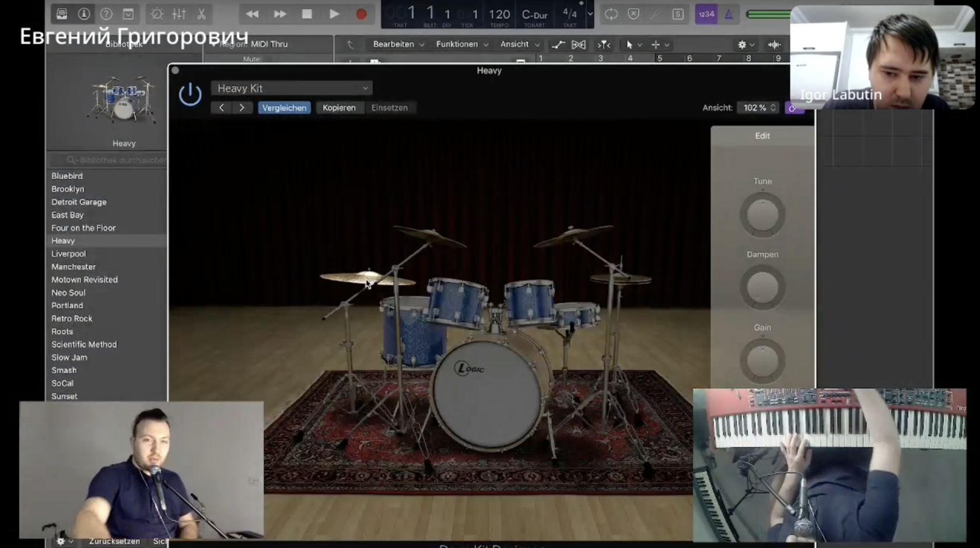The height and width of the screenshot is (548, 980).
Task: Click the Heavy drum kit thumbnail image
Action: 123,100
